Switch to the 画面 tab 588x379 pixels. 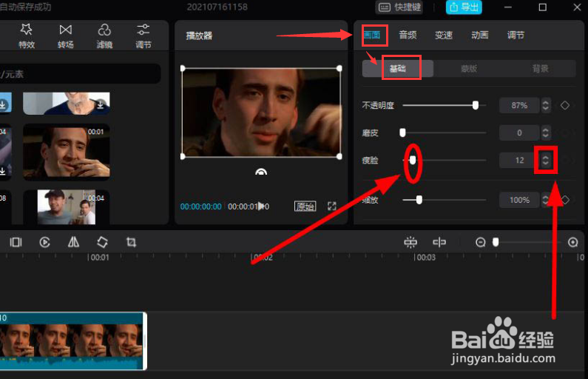coord(372,36)
